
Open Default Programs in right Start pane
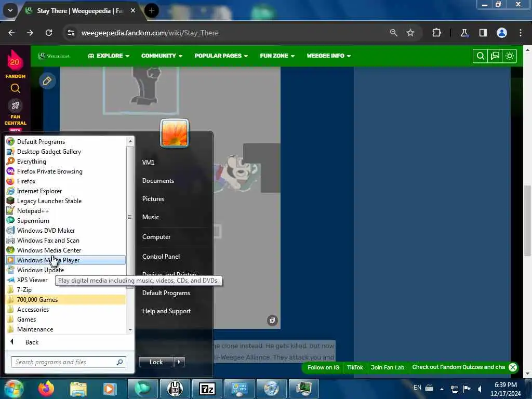166,292
